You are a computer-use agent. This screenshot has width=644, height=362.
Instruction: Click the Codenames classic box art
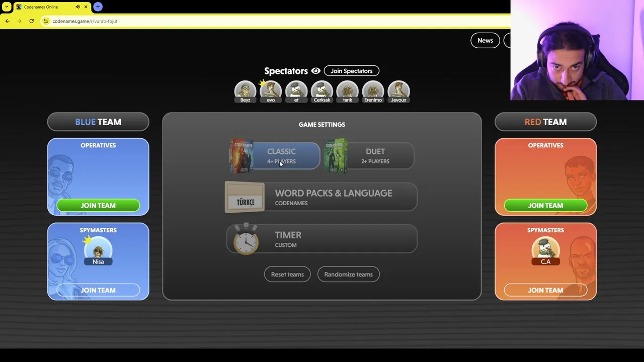[x=242, y=156]
